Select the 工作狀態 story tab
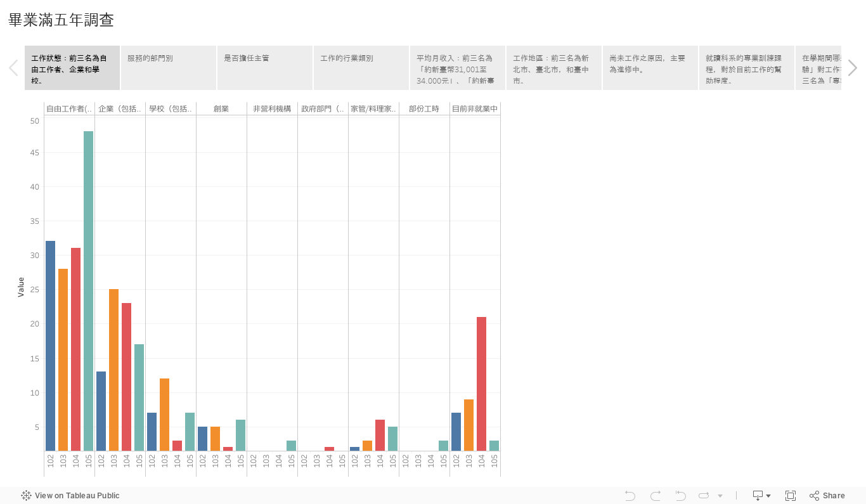The image size is (866, 504). [x=72, y=68]
